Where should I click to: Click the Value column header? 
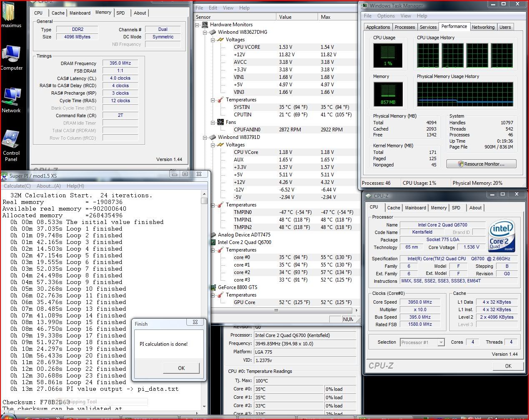point(297,17)
